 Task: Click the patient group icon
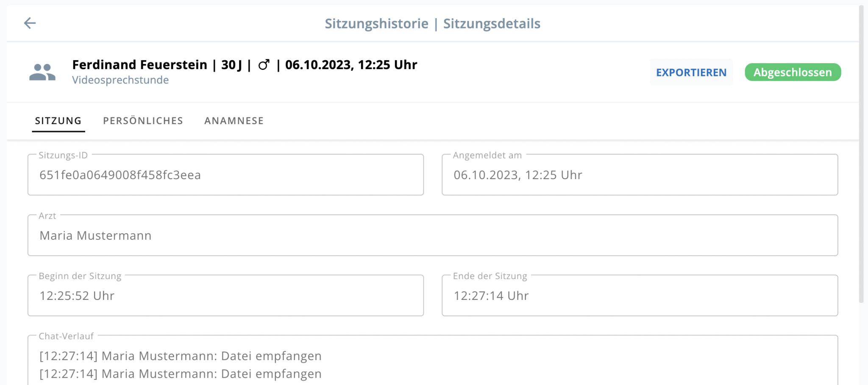[x=43, y=72]
